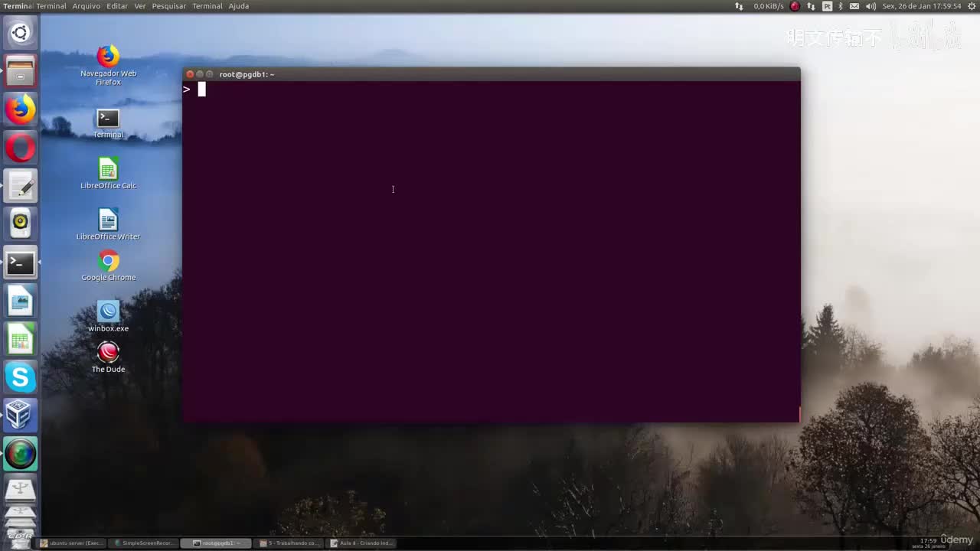Open the text editor in the dock
The image size is (980, 551).
[x=20, y=186]
